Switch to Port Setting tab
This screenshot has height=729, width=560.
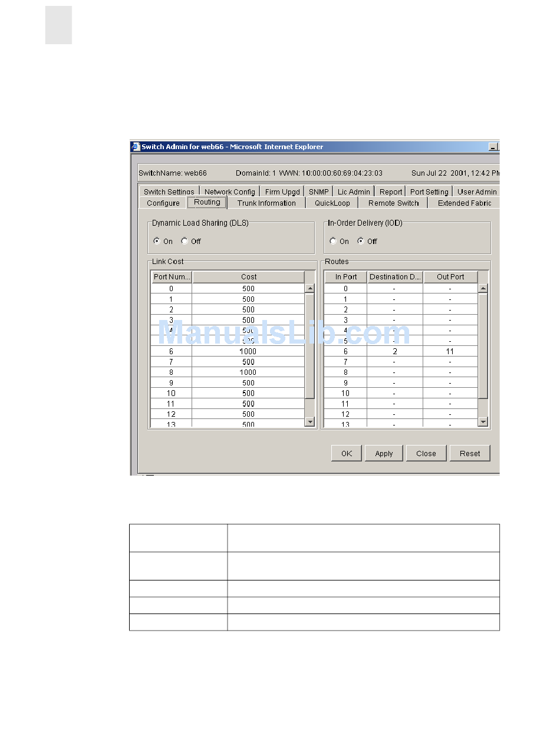click(429, 192)
